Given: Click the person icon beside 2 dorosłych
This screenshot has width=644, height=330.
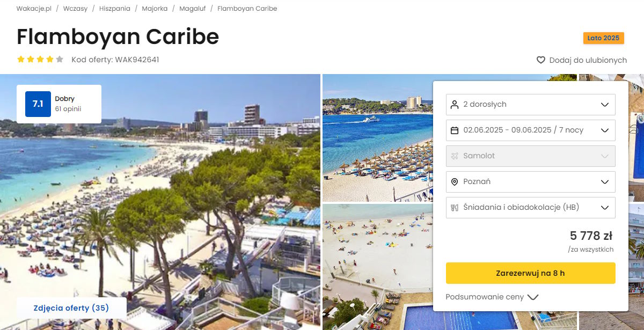Looking at the screenshot, I should [x=455, y=104].
